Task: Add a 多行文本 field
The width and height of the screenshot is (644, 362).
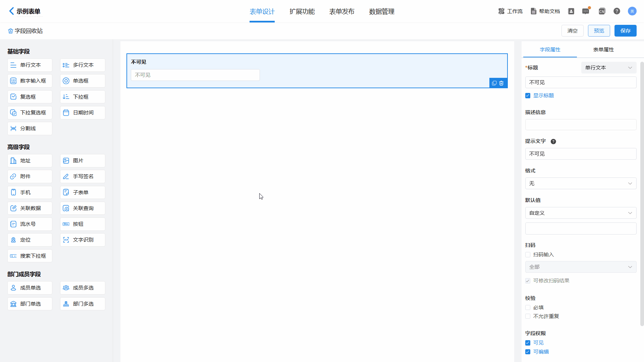Action: (x=83, y=65)
